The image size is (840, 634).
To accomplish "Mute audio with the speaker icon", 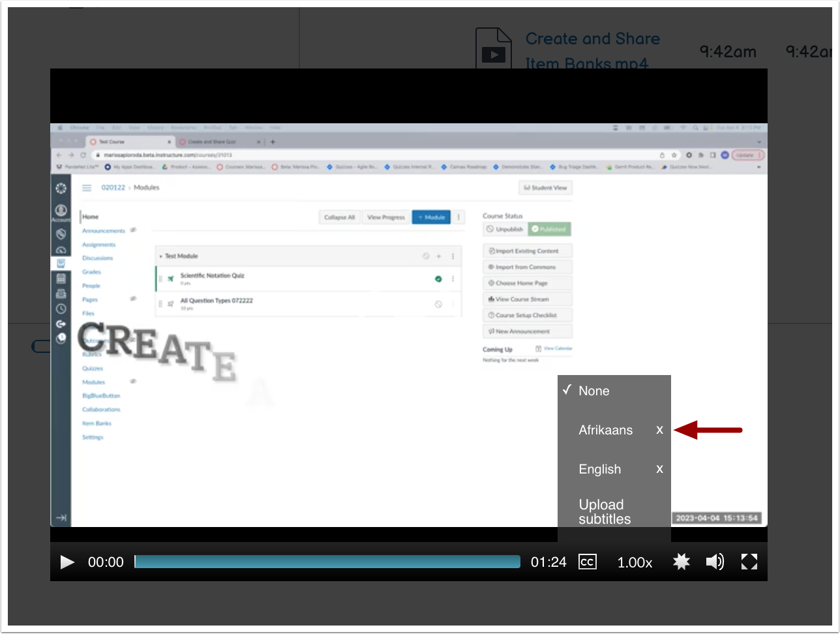I will pyautogui.click(x=715, y=562).
